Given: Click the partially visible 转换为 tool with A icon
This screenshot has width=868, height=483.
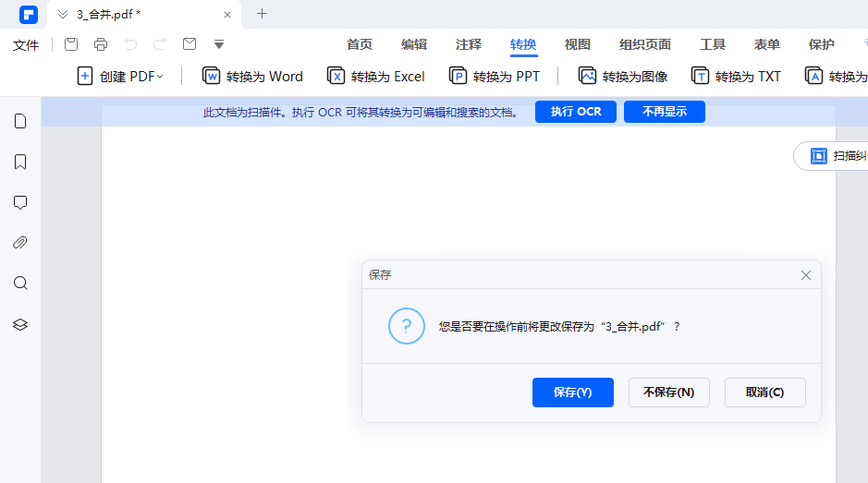Looking at the screenshot, I should pos(836,77).
